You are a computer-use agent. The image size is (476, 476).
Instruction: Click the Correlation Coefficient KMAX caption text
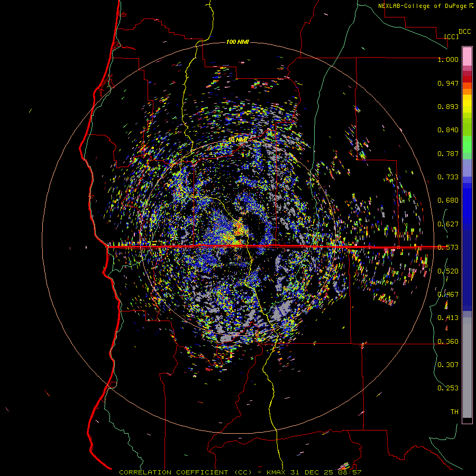(240, 472)
